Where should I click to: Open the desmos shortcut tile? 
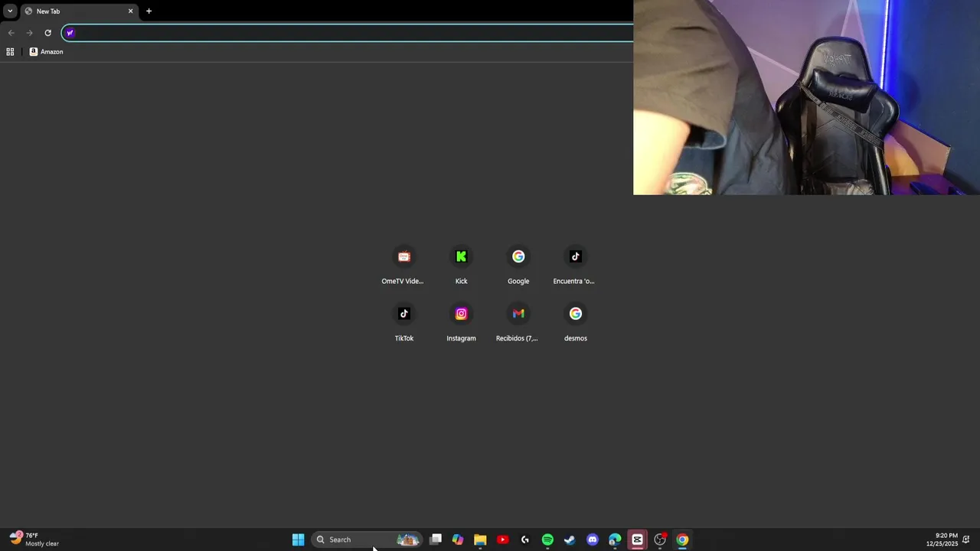coord(575,323)
